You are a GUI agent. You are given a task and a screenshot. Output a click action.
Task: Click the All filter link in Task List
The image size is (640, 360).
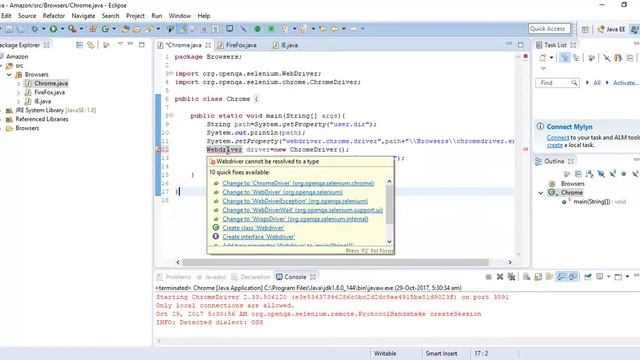click(x=597, y=83)
